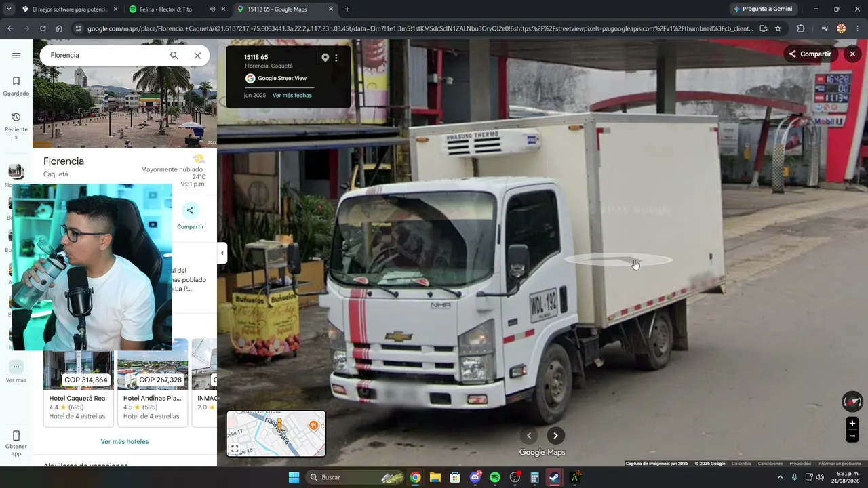The height and width of the screenshot is (488, 868).
Task: Close the Street View panorama
Action: (852, 54)
